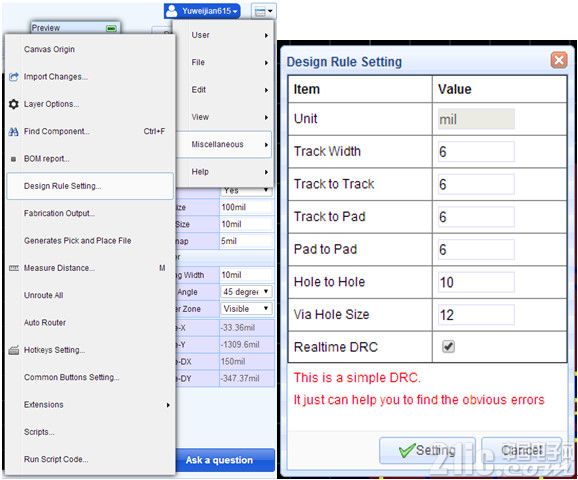The image size is (578, 480).
Task: Click the Measure Distance ruler icon
Action: [x=14, y=268]
